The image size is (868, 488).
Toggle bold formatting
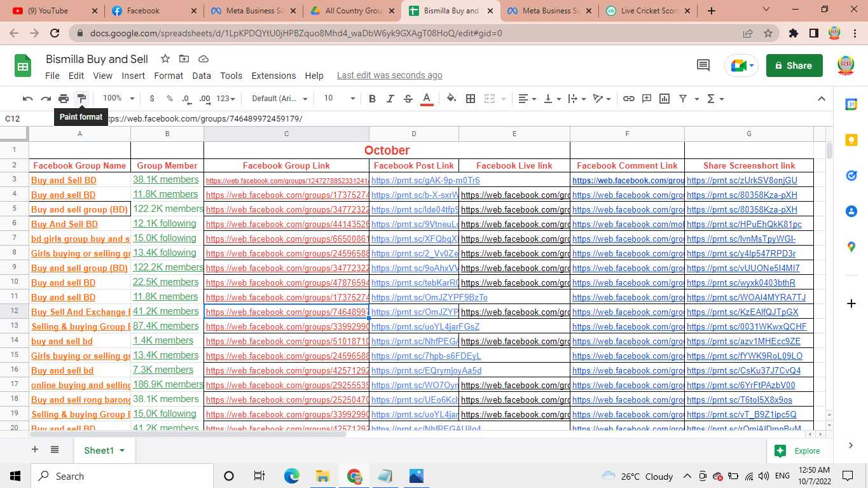coord(372,99)
